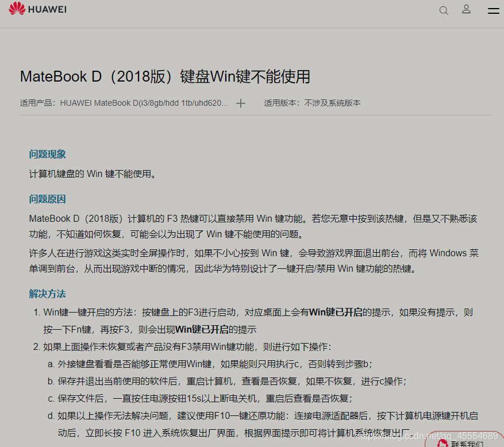Open the user account icon
Viewport: 504px width, 447px height.
coord(466,9)
